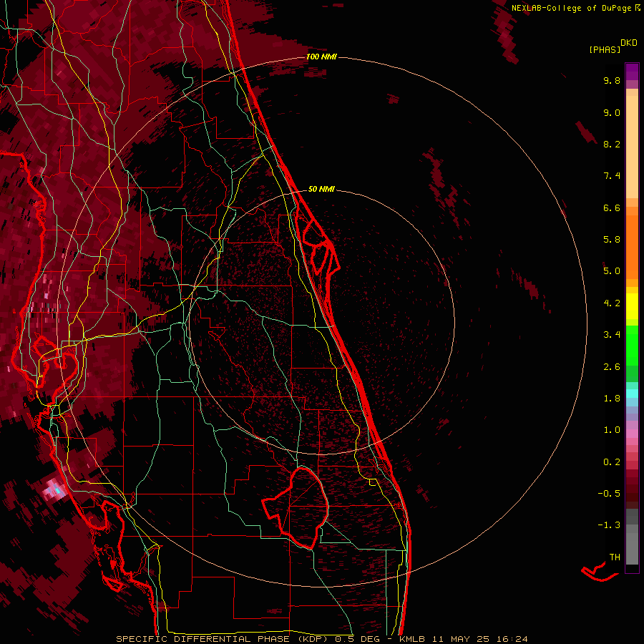Image resolution: width=644 pixels, height=644 pixels.
Task: Click the DKD product code label
Action: click(628, 43)
